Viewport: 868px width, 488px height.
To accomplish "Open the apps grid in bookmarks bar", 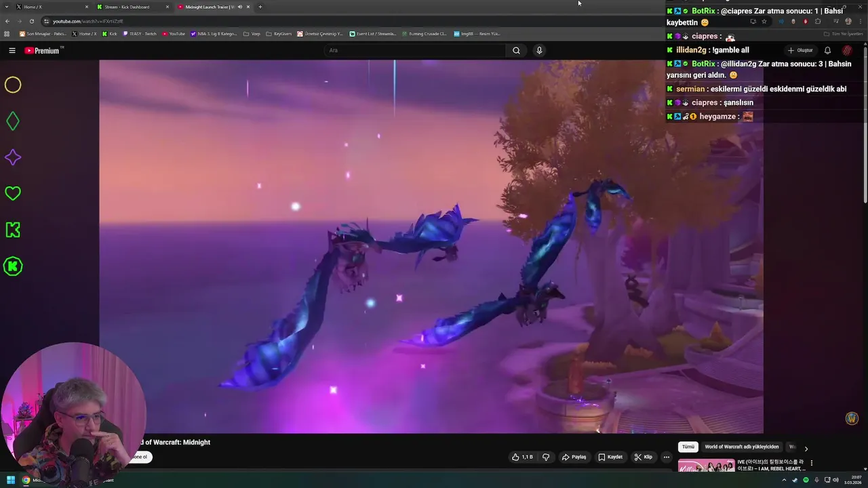I will click(x=7, y=33).
